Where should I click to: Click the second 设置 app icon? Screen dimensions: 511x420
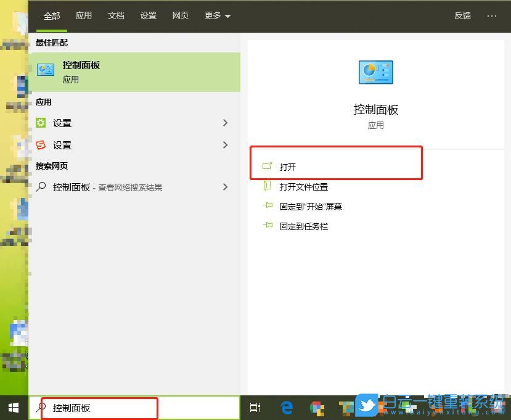tap(42, 145)
